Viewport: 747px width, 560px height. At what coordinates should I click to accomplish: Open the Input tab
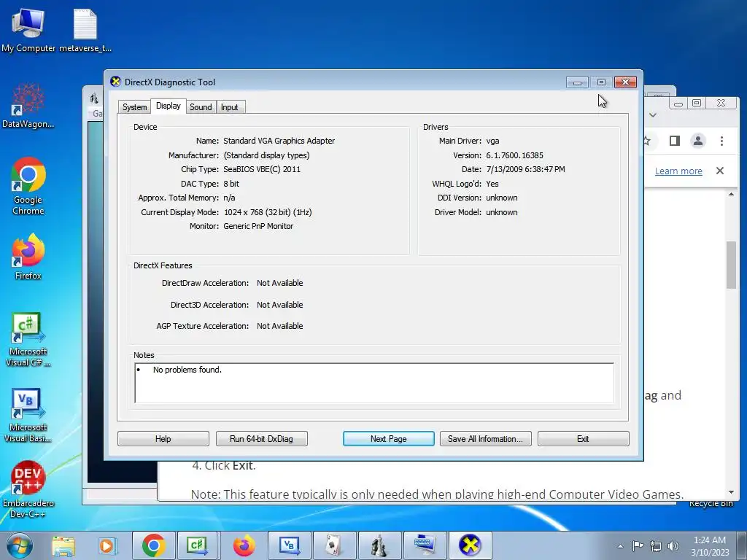point(229,107)
